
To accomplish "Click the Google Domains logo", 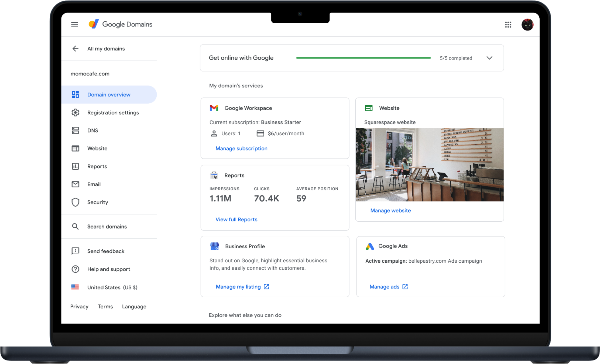I will click(x=120, y=24).
